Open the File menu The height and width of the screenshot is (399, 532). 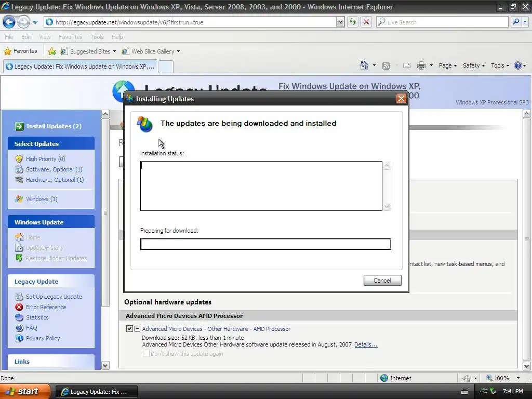(x=9, y=37)
